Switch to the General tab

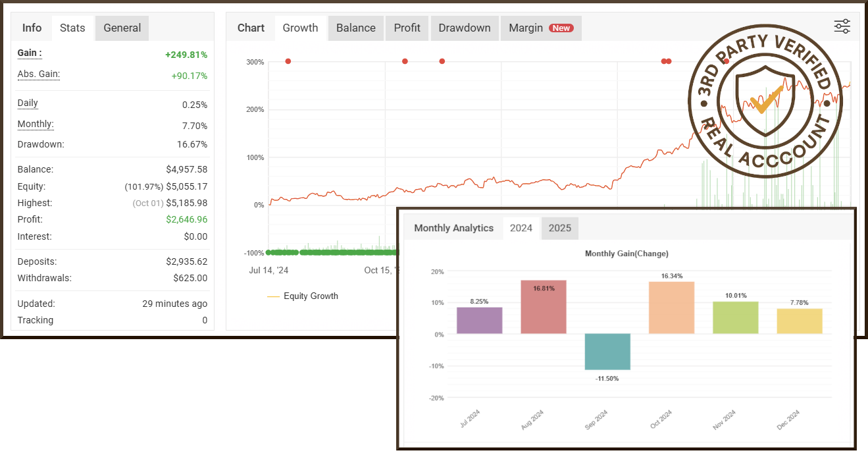(122, 28)
